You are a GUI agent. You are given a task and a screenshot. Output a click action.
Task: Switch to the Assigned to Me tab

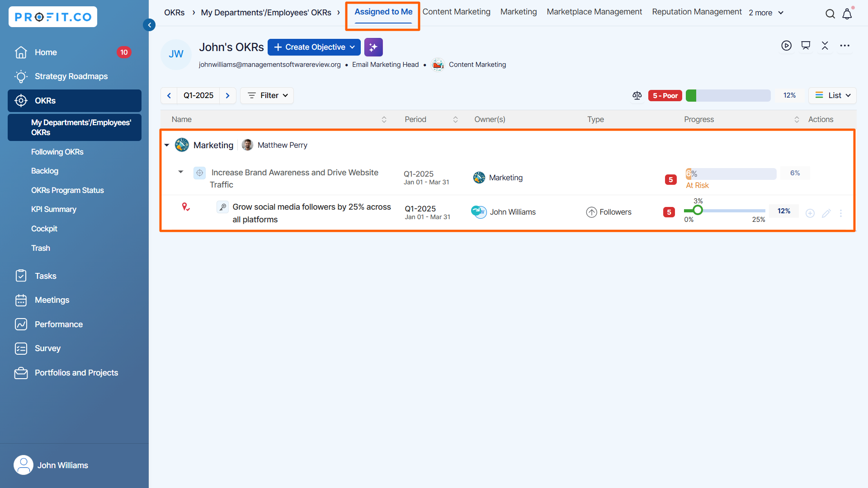(x=383, y=12)
